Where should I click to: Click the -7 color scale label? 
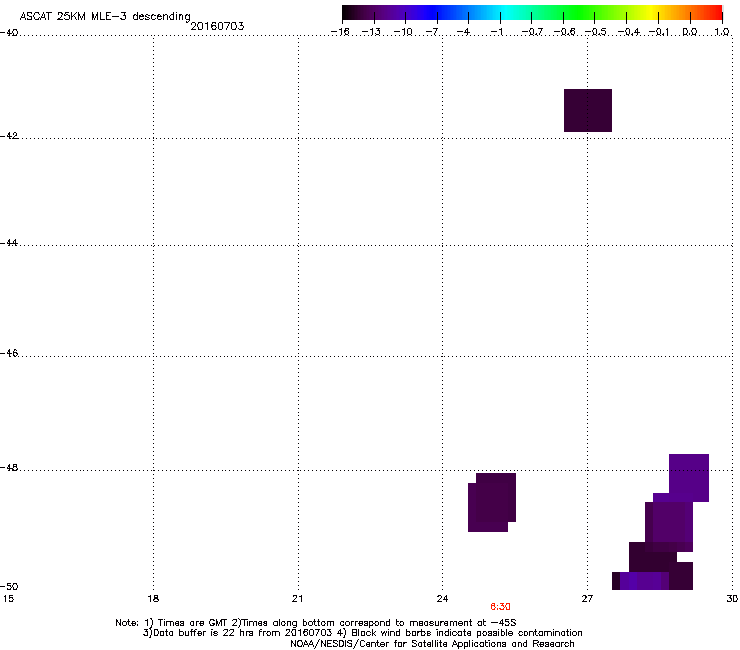click(432, 32)
